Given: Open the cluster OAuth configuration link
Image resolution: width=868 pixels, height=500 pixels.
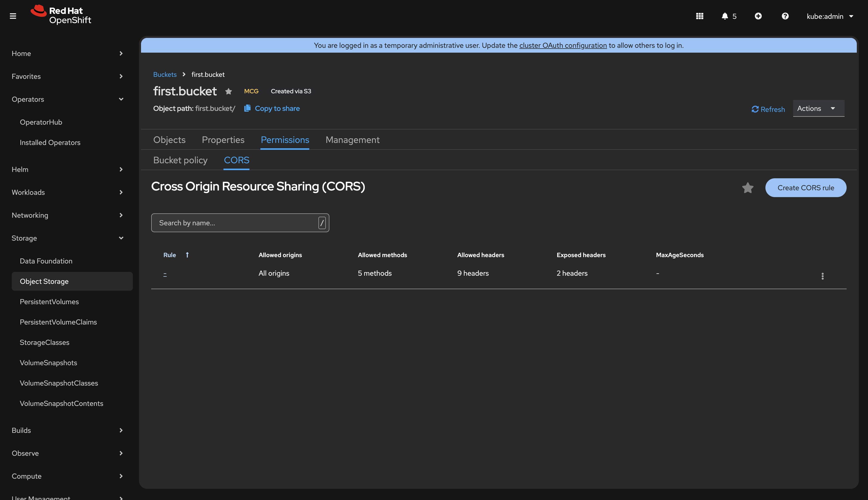Looking at the screenshot, I should (563, 45).
